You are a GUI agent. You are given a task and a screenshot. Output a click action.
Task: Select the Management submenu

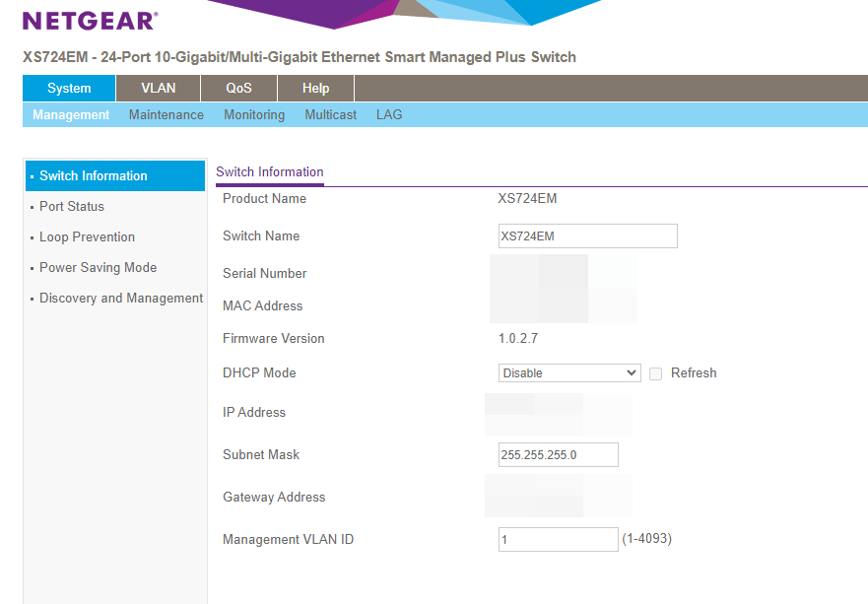pos(71,114)
